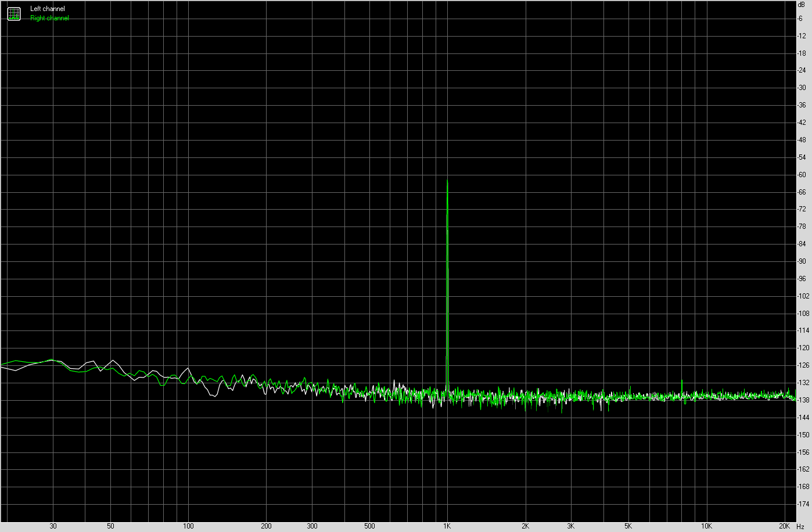
Task: Click the '10K' frequency axis label
Action: (706, 526)
